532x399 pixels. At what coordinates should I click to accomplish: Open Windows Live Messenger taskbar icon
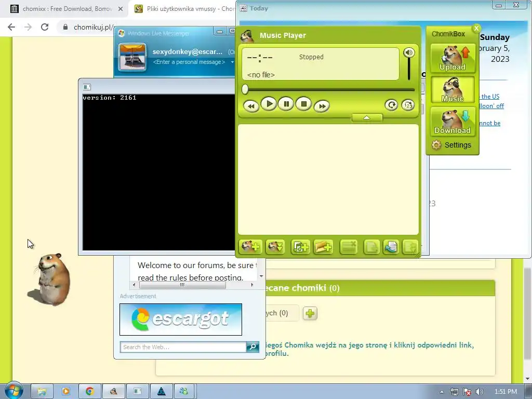tap(184, 392)
